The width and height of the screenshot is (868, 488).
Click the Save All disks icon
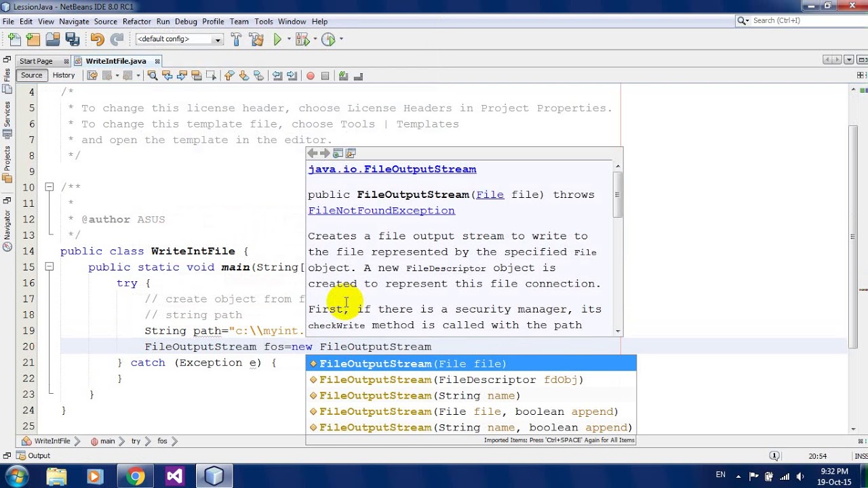coord(72,39)
